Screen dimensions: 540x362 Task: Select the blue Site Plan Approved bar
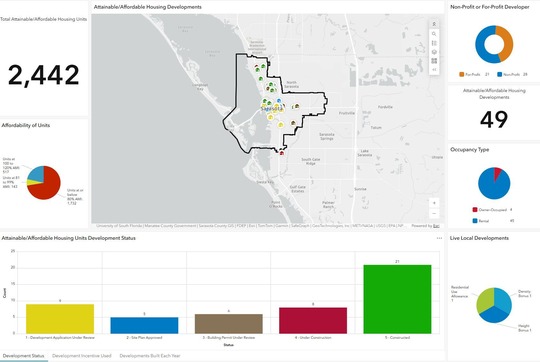tap(144, 325)
